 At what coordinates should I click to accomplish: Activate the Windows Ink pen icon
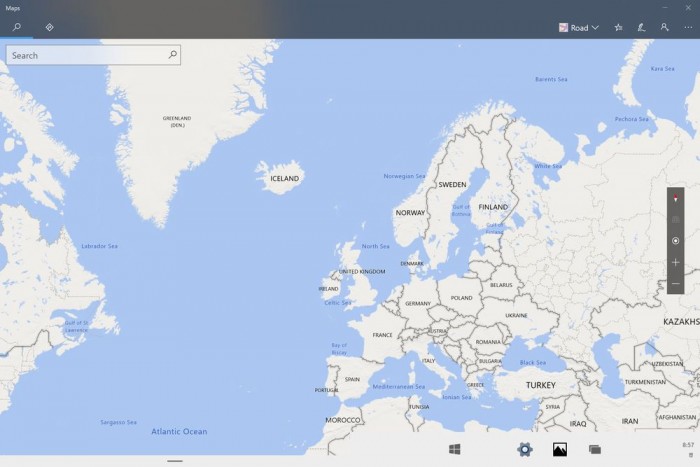pyautogui.click(x=642, y=28)
